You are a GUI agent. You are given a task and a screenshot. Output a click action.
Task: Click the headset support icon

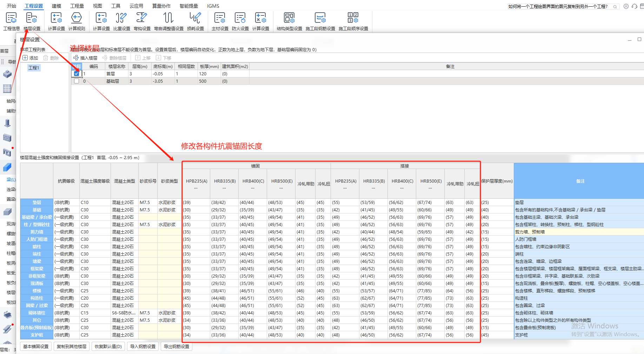(635, 6)
